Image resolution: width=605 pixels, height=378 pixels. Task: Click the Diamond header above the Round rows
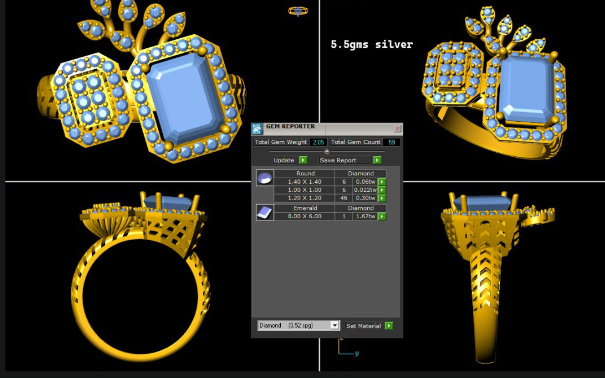(x=360, y=174)
